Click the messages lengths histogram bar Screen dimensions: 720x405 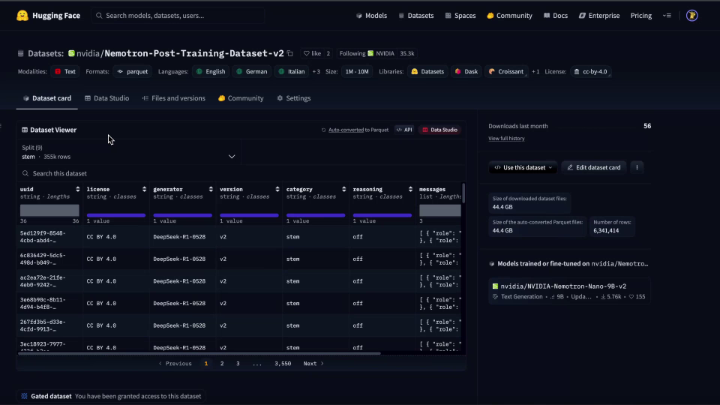click(x=440, y=211)
